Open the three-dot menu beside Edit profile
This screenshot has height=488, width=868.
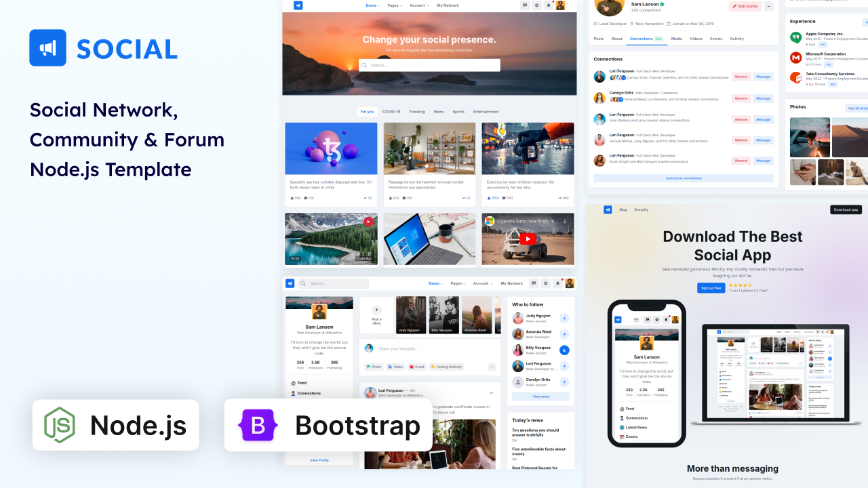coord(768,6)
